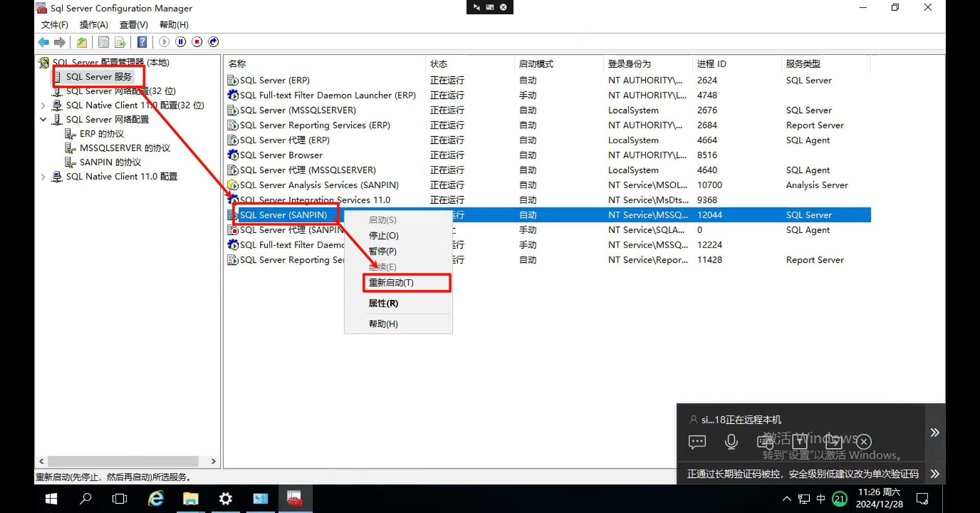The height and width of the screenshot is (513, 980).
Task: Click the 服务类型 column header
Action: click(x=826, y=64)
